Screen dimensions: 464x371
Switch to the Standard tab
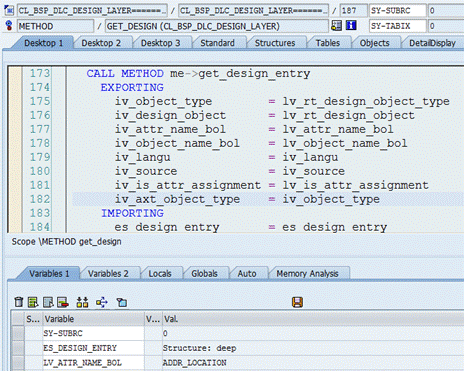tap(217, 43)
